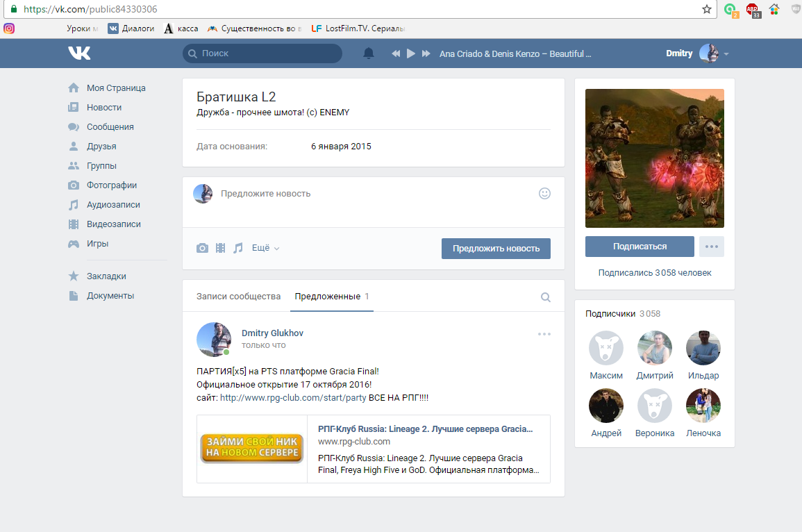Open subscriber Вероника profile
The height and width of the screenshot is (532, 802).
[655, 413]
